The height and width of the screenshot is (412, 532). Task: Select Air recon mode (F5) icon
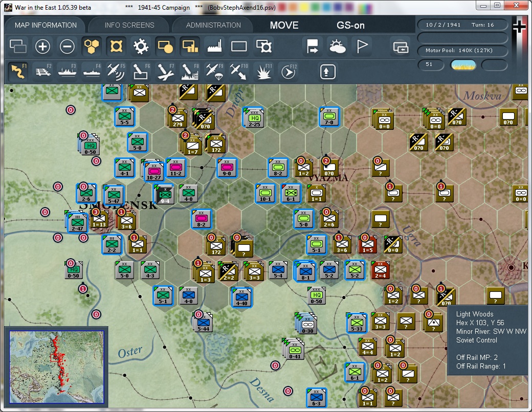tap(116, 71)
